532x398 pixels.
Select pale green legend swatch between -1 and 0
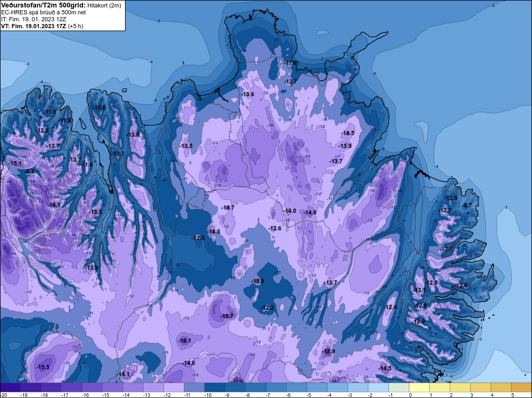399,387
